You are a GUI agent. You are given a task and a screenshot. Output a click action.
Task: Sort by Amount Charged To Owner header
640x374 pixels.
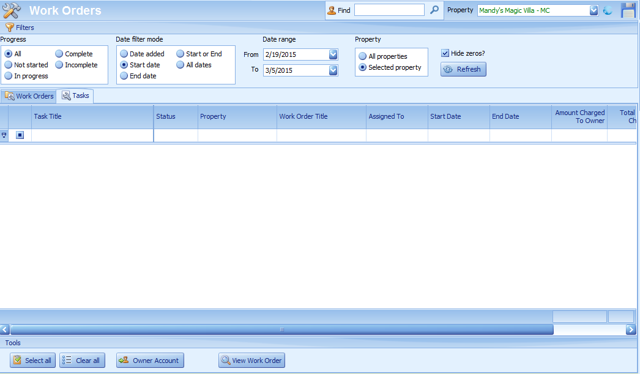coord(579,117)
